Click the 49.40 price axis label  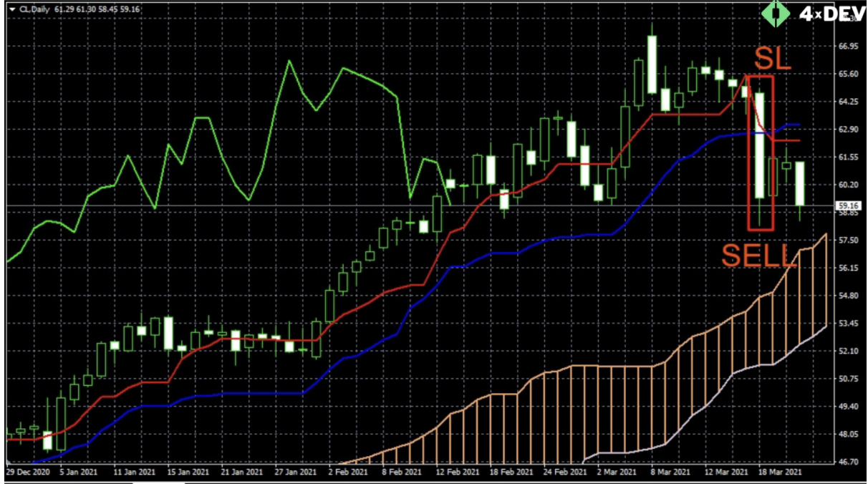click(848, 407)
